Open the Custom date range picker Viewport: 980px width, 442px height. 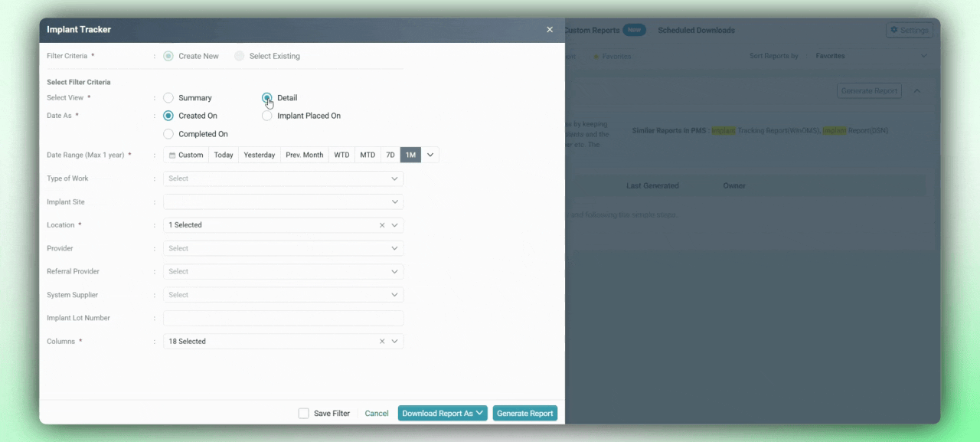(186, 155)
